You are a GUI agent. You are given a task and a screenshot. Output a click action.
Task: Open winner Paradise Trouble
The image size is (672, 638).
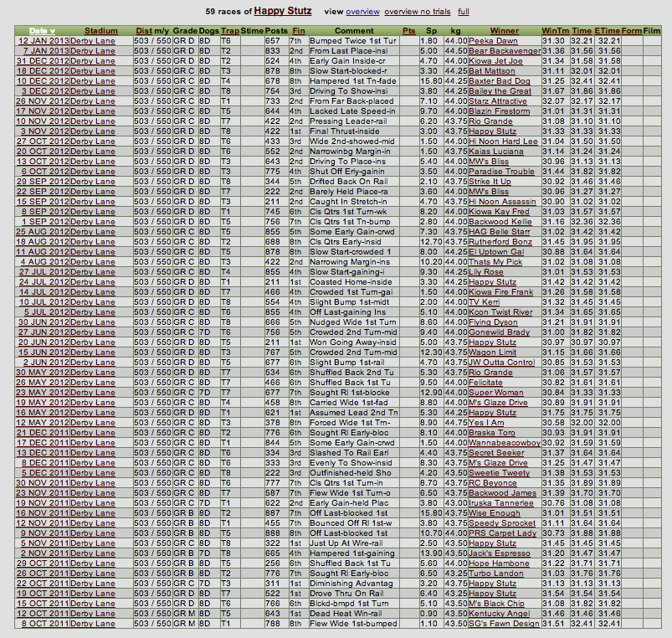point(502,172)
